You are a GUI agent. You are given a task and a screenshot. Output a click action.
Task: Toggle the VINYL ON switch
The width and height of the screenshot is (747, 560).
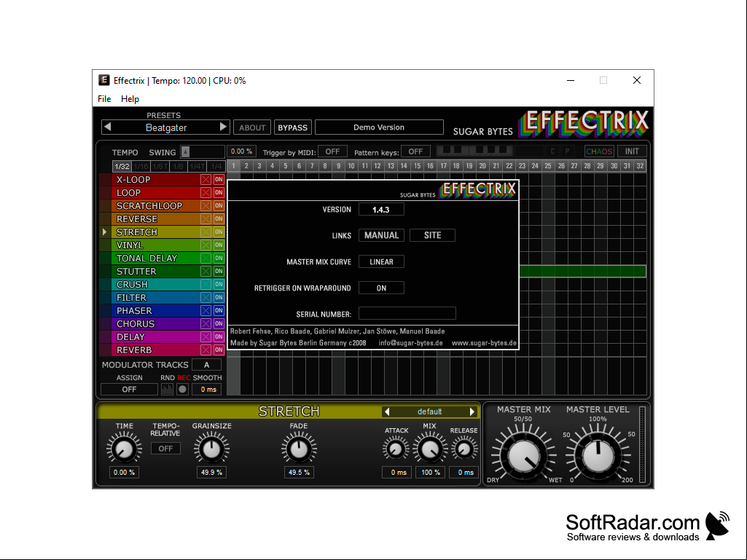click(x=219, y=245)
